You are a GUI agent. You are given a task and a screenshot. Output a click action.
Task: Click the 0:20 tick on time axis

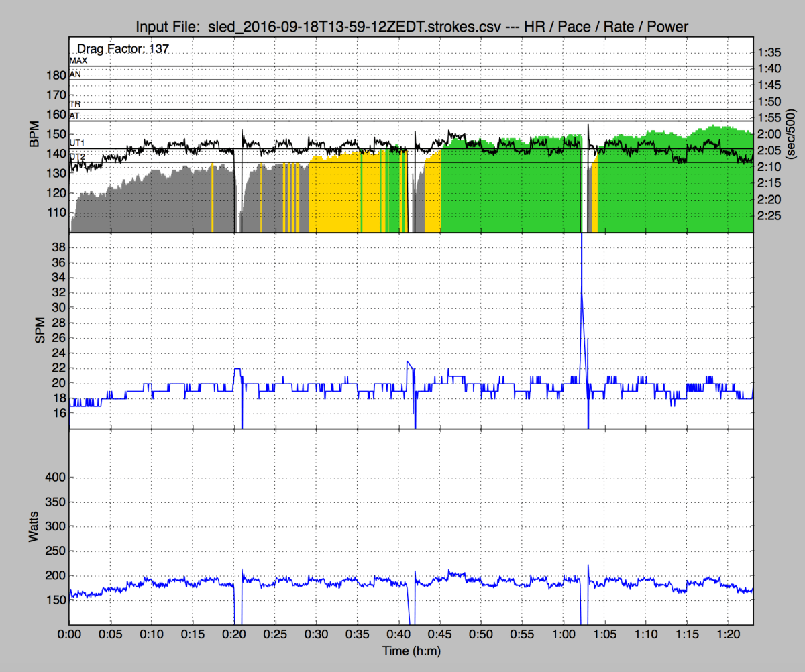tap(234, 633)
